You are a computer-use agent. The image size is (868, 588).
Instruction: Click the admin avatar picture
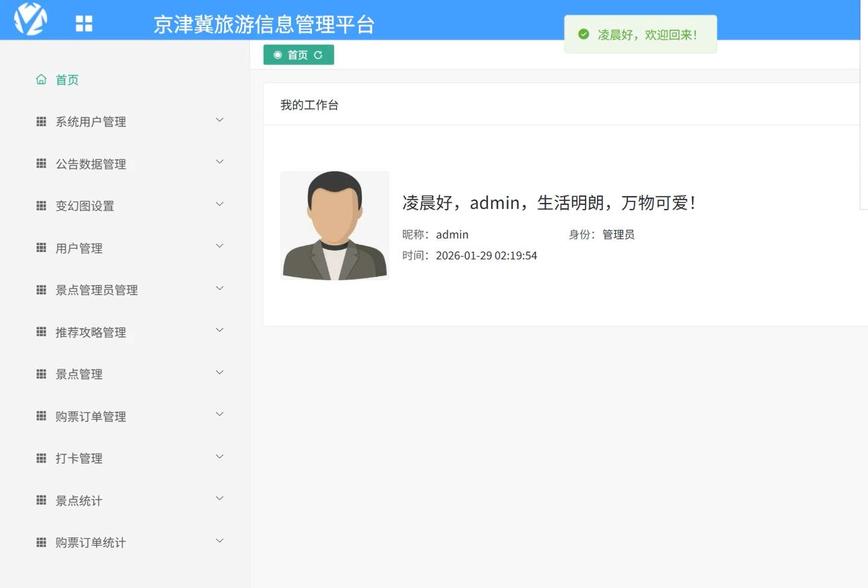pos(335,226)
